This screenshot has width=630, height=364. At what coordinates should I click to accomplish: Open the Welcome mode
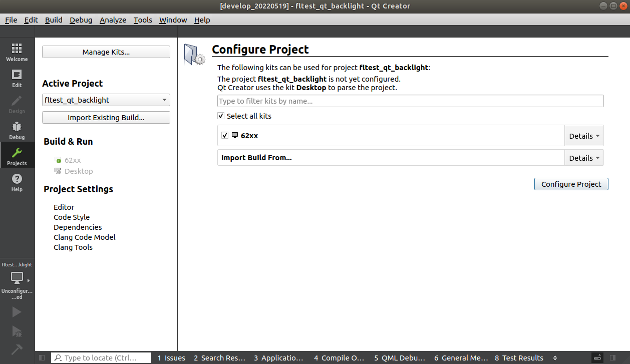coord(17,52)
